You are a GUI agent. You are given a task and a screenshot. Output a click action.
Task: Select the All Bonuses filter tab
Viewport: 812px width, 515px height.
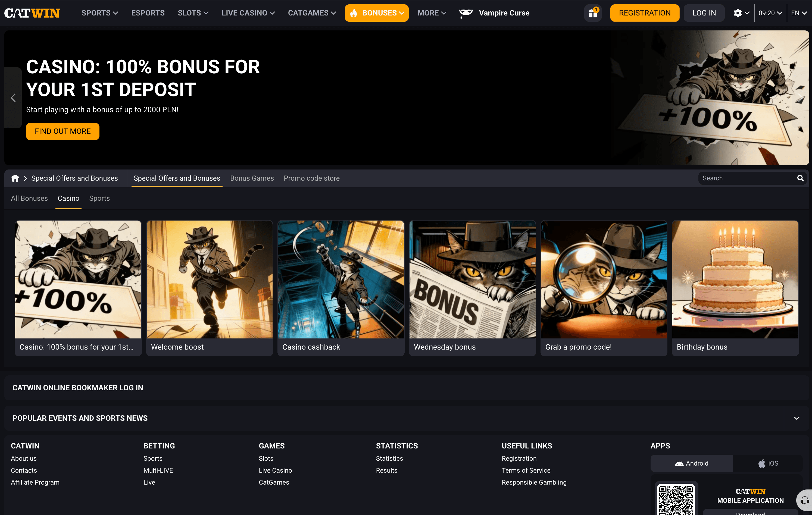[29, 198]
